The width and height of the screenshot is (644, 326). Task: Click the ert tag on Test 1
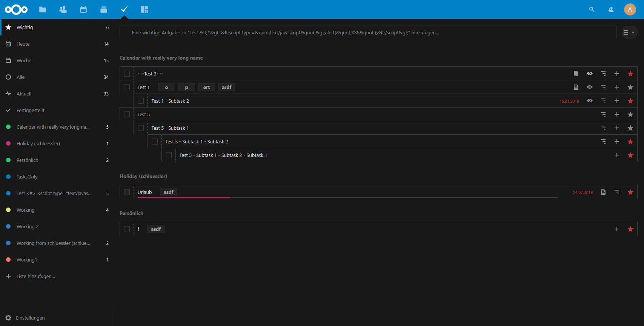[x=206, y=87]
